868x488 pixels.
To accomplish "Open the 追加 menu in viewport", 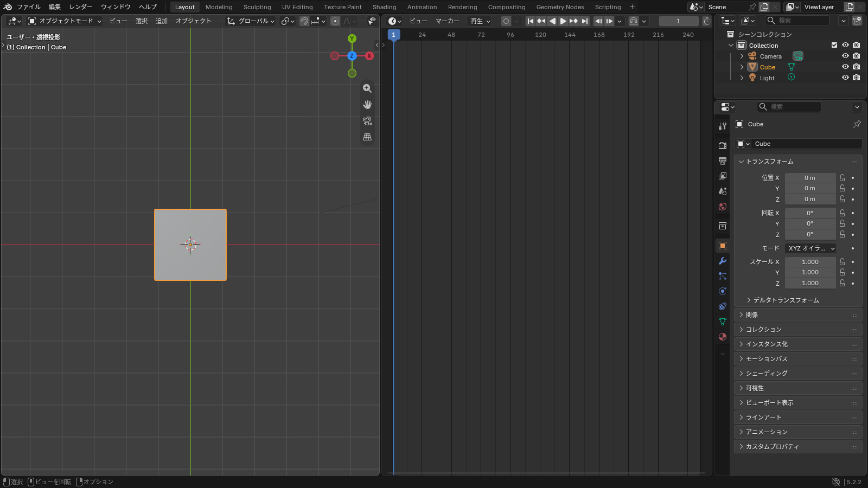I will [x=162, y=21].
